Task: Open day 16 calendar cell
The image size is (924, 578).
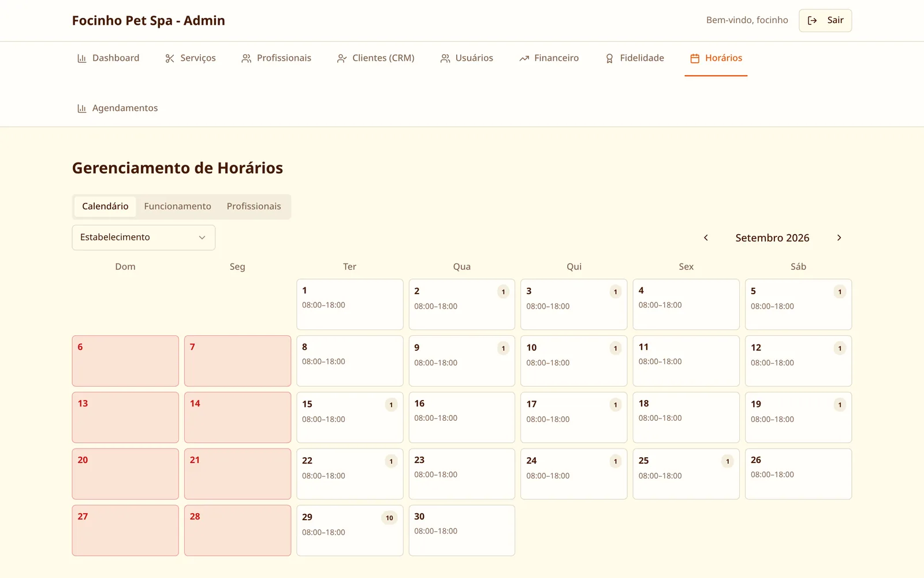Action: [462, 417]
